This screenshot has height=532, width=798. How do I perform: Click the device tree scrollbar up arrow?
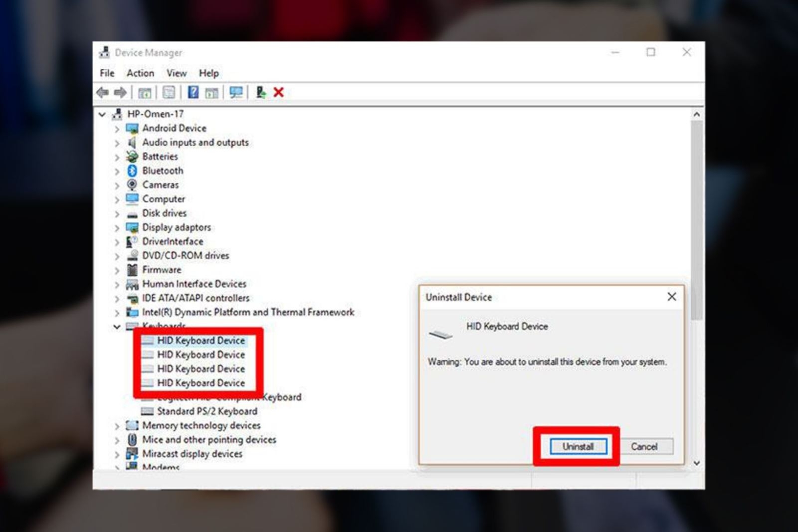click(697, 114)
